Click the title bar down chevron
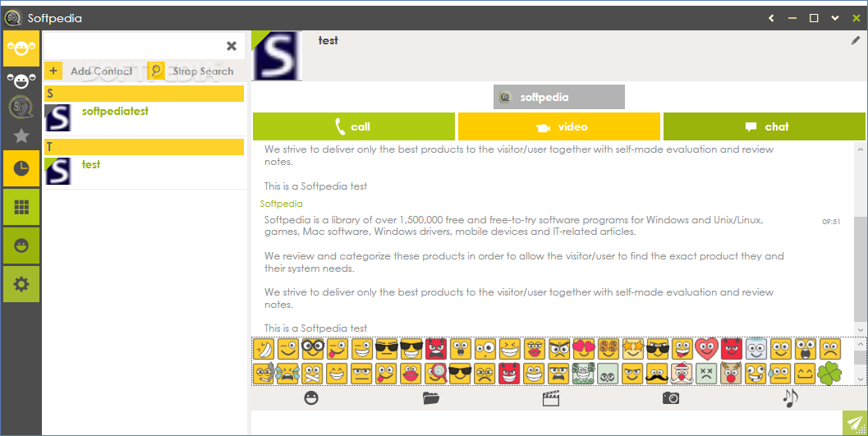Image resolution: width=868 pixels, height=436 pixels. coord(835,18)
